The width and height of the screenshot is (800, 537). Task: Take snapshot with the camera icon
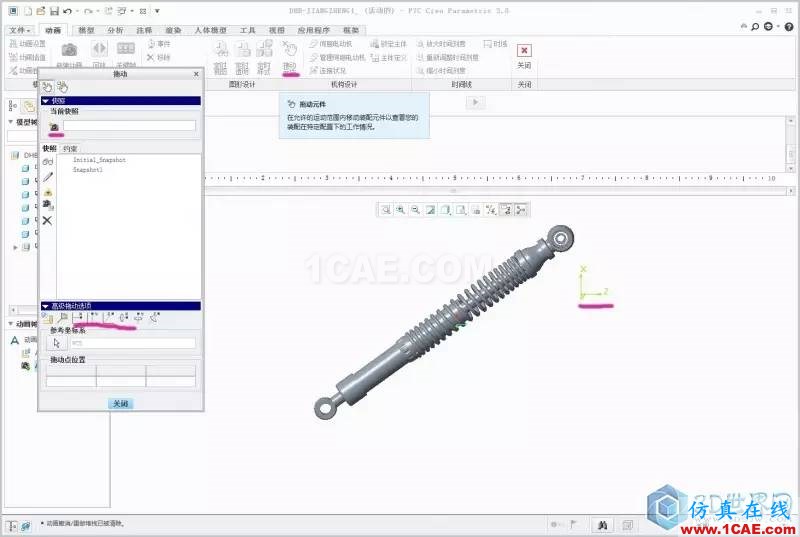54,126
